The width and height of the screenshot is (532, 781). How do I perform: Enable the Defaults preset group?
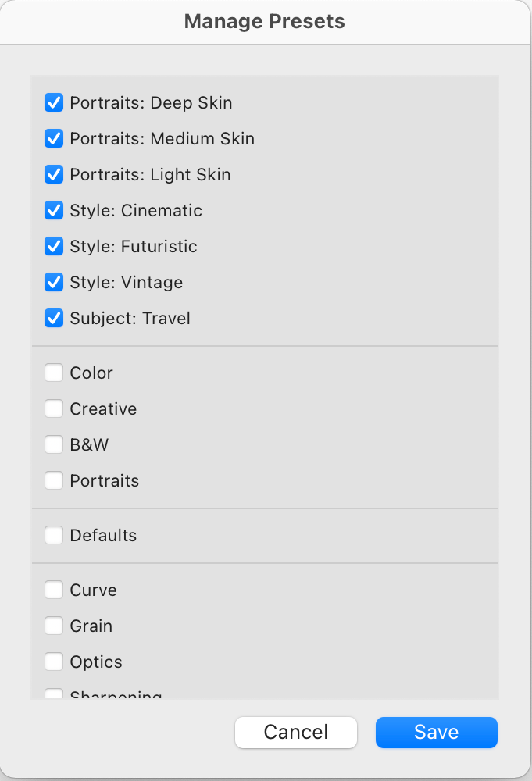coord(54,535)
